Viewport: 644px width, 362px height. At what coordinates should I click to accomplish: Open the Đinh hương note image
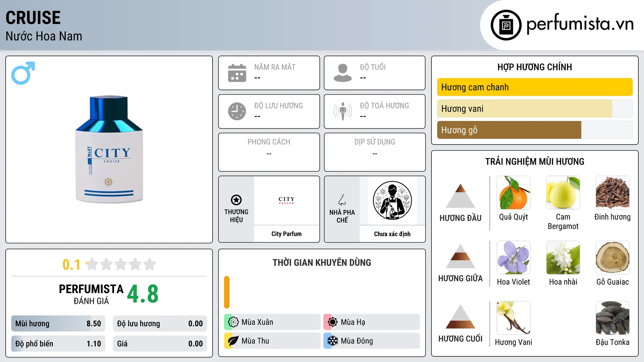tap(613, 193)
